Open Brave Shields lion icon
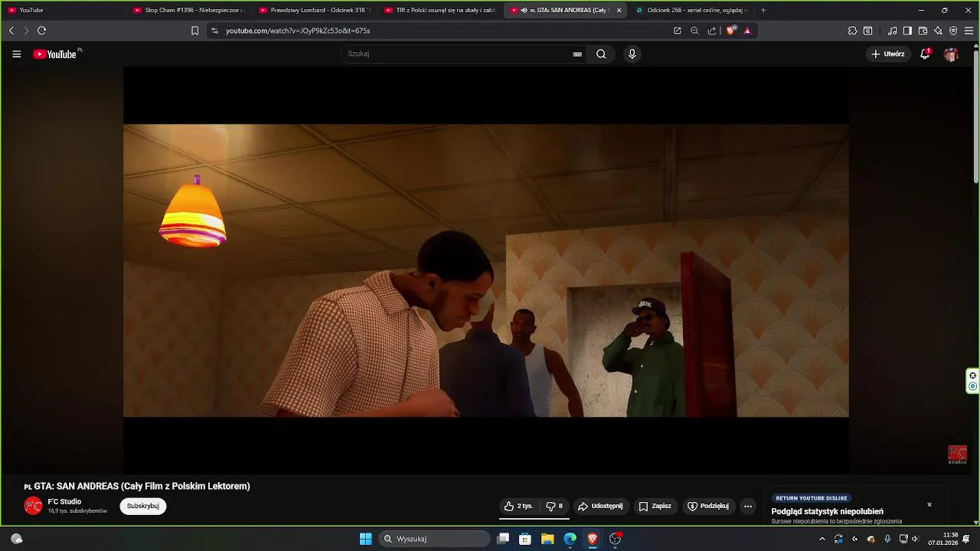Viewport: 980px width, 551px height. coord(731,31)
